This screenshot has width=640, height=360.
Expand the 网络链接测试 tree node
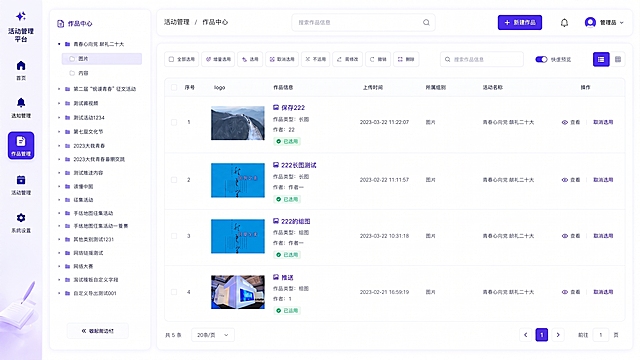[59, 253]
